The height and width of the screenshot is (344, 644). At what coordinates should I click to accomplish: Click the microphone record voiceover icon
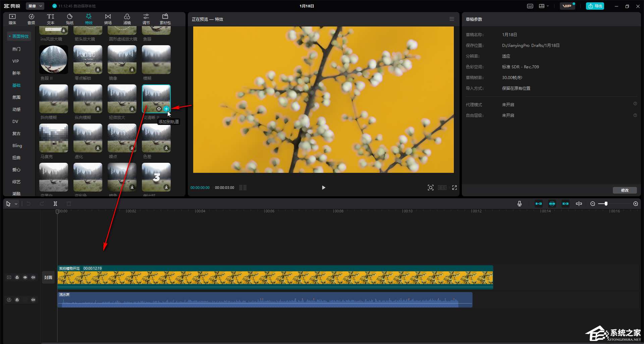519,204
